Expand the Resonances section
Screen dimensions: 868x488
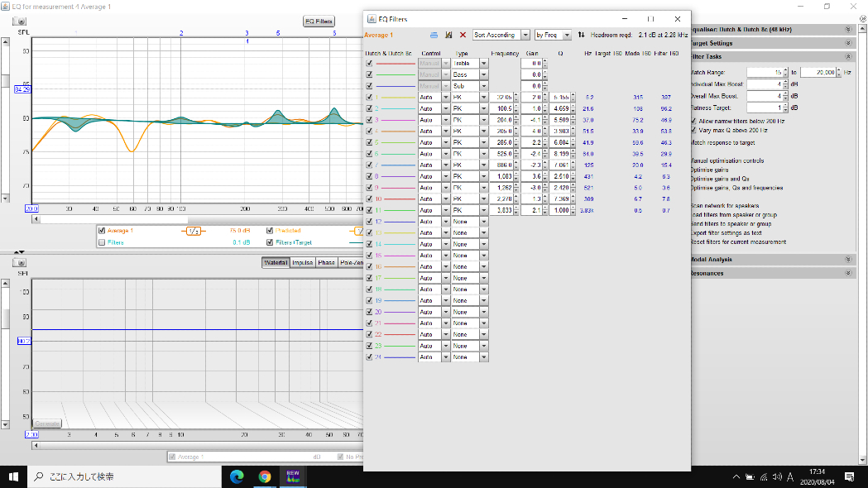click(x=848, y=273)
